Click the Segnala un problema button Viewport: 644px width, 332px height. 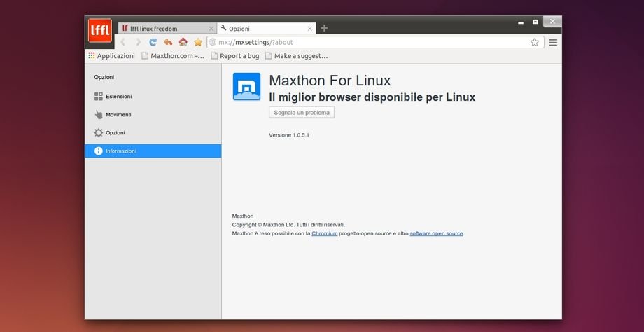(x=302, y=113)
